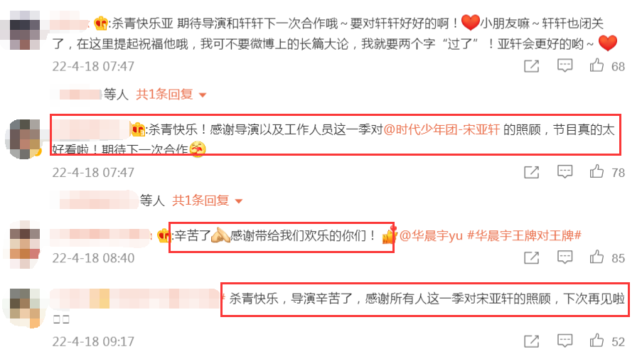Like the comment with 85 likes
The height and width of the screenshot is (364, 642).
(596, 257)
